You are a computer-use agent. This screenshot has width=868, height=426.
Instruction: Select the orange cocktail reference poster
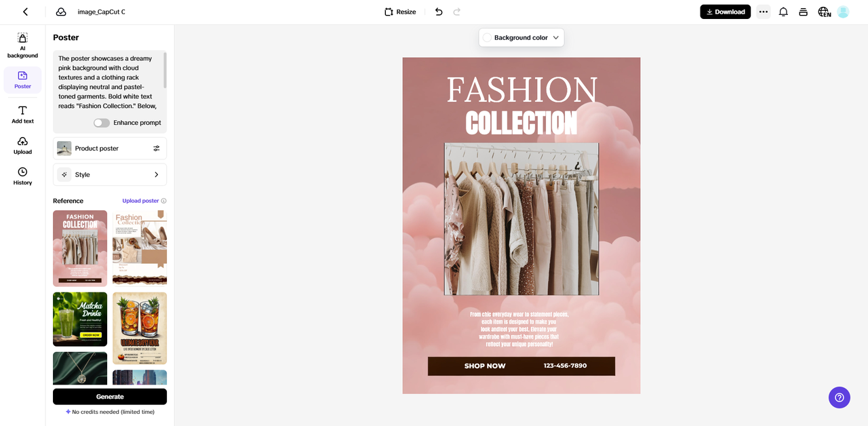tap(140, 328)
